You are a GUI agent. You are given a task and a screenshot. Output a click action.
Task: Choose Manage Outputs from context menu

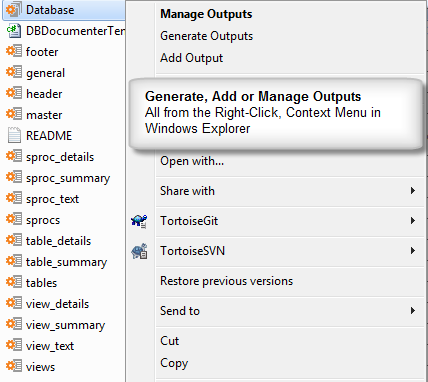[x=206, y=14]
